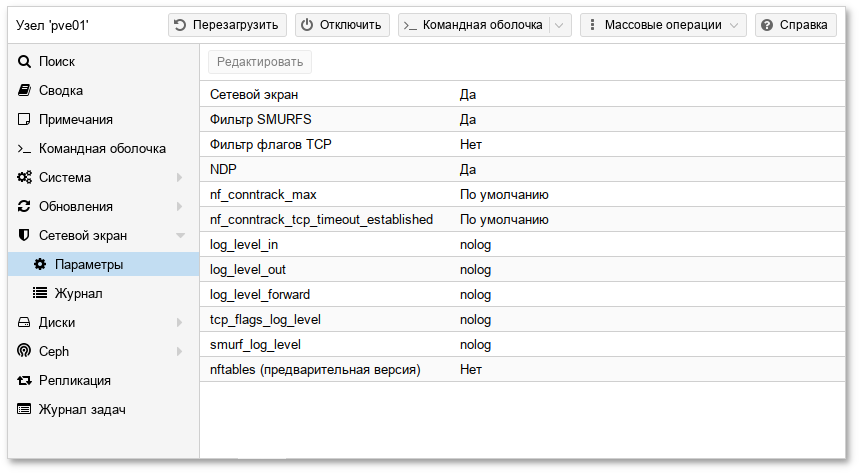
Task: Select the Фильтр SMURFS option row
Action: point(520,119)
